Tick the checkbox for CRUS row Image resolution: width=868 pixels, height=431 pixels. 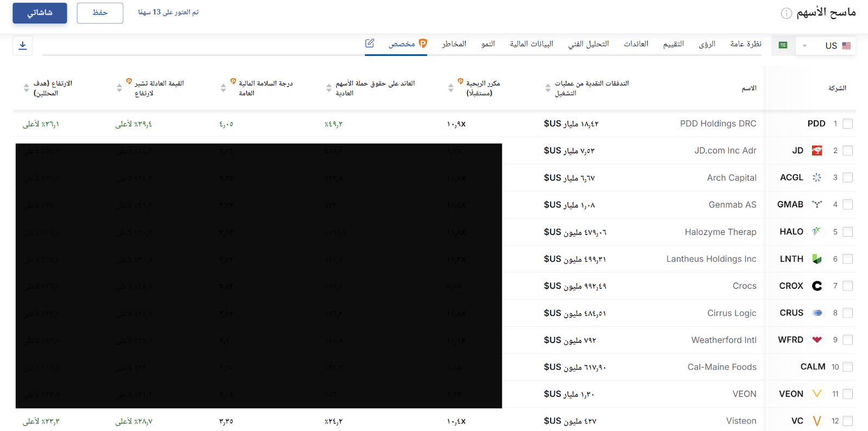pyautogui.click(x=848, y=313)
